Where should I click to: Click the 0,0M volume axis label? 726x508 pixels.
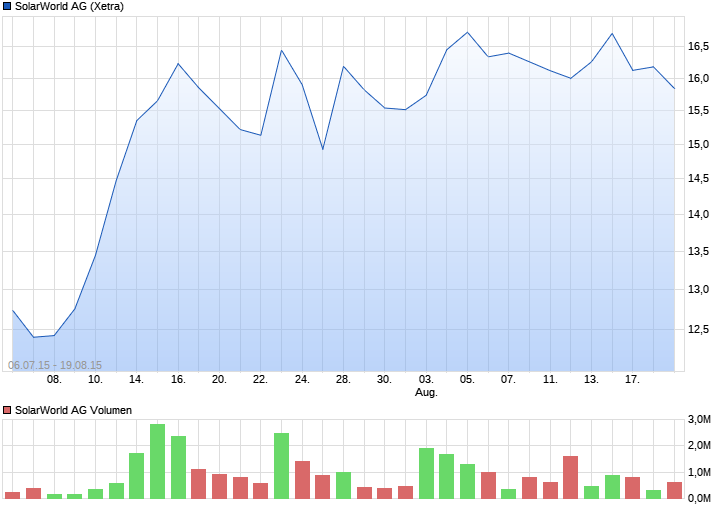point(700,498)
